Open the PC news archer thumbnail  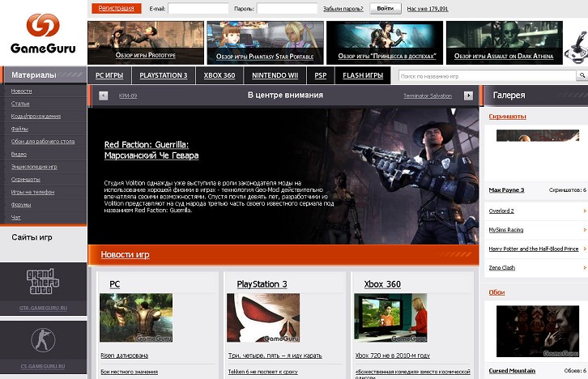coord(136,317)
